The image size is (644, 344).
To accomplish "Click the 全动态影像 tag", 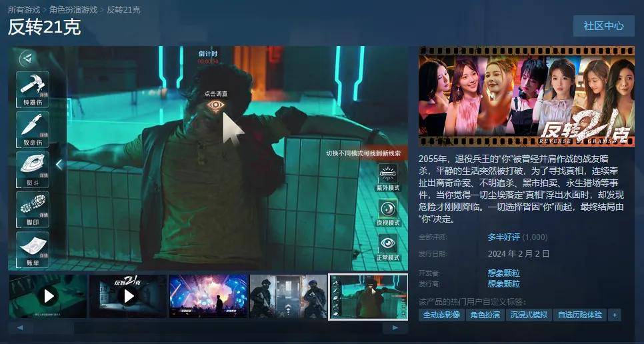I will point(441,315).
